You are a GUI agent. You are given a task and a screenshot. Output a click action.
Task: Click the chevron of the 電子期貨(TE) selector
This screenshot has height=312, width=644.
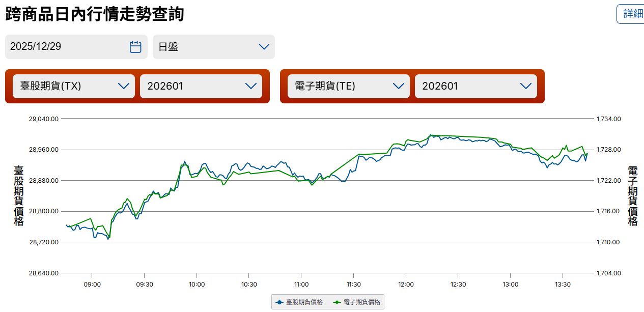[399, 86]
